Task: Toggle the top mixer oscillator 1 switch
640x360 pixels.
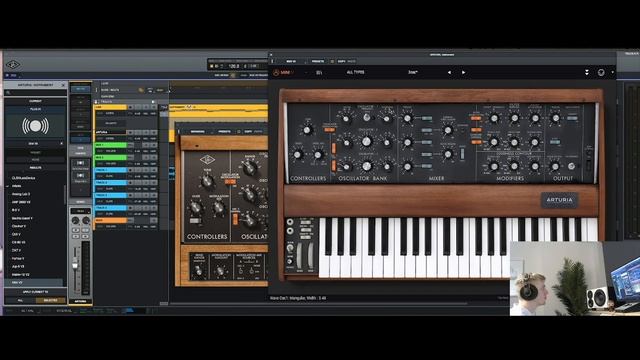Action: point(427,118)
